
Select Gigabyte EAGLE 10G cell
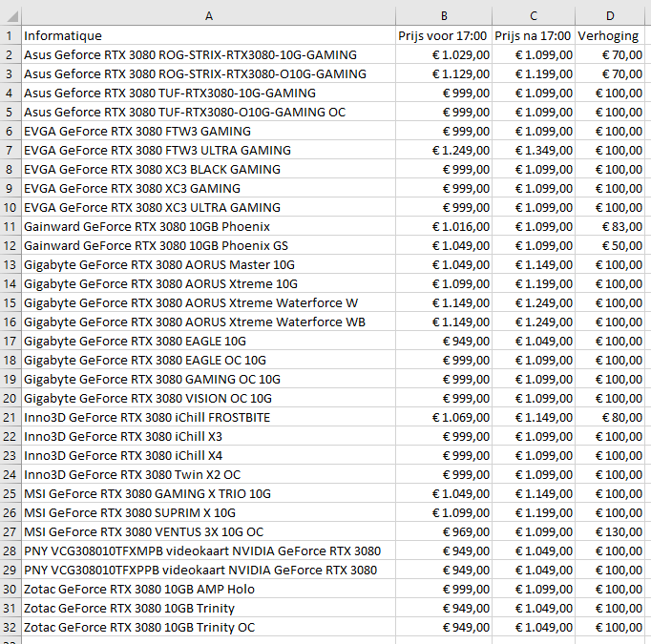(x=209, y=342)
